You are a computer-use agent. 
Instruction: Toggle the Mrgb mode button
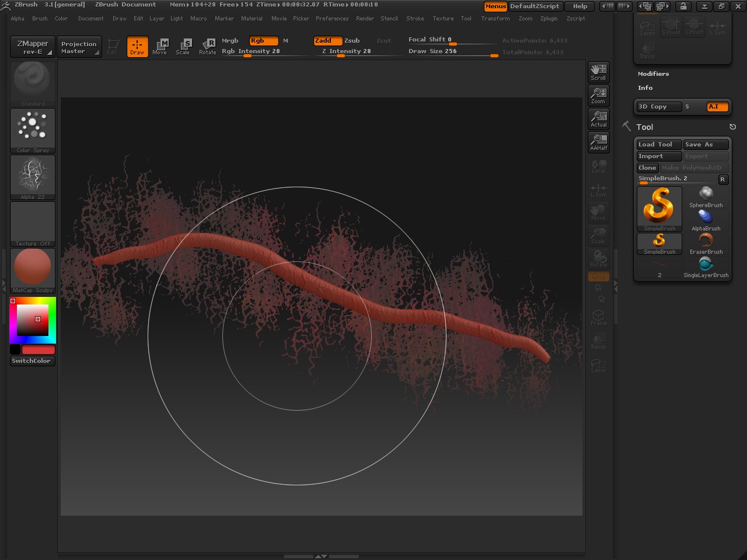coord(230,41)
